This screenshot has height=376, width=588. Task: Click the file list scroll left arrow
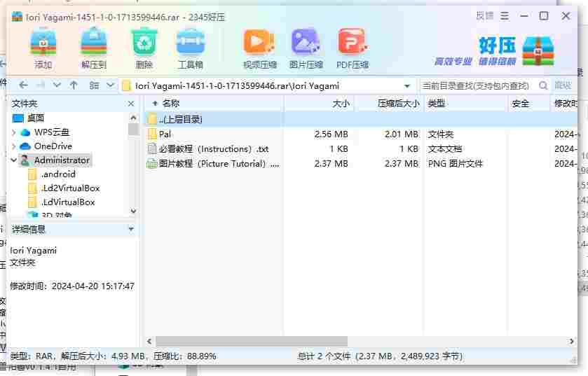point(149,341)
